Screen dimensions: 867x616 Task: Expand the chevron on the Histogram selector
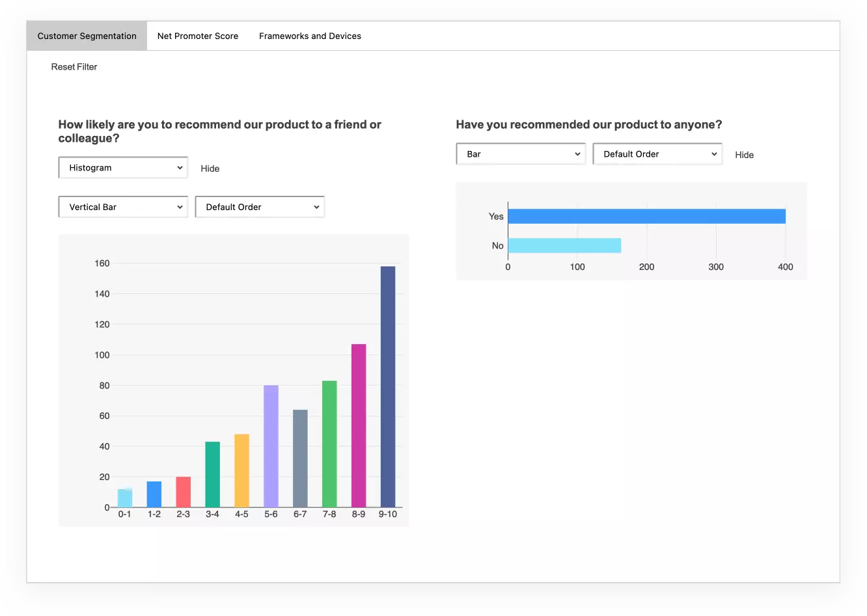(x=180, y=167)
